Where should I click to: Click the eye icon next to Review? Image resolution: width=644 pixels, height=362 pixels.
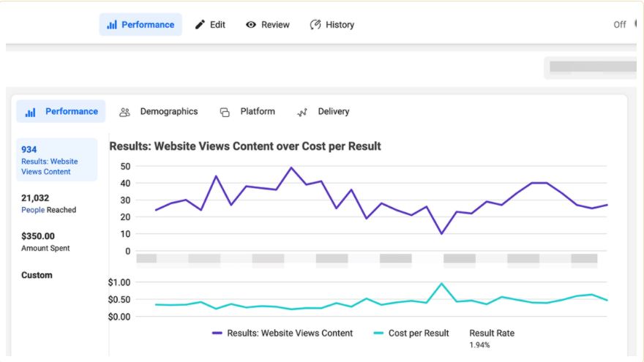tap(251, 25)
